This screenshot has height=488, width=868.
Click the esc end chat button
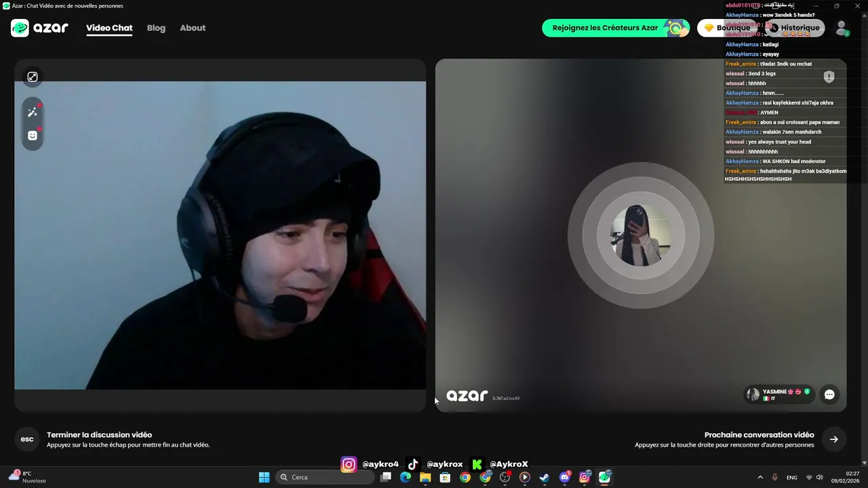pos(27,439)
